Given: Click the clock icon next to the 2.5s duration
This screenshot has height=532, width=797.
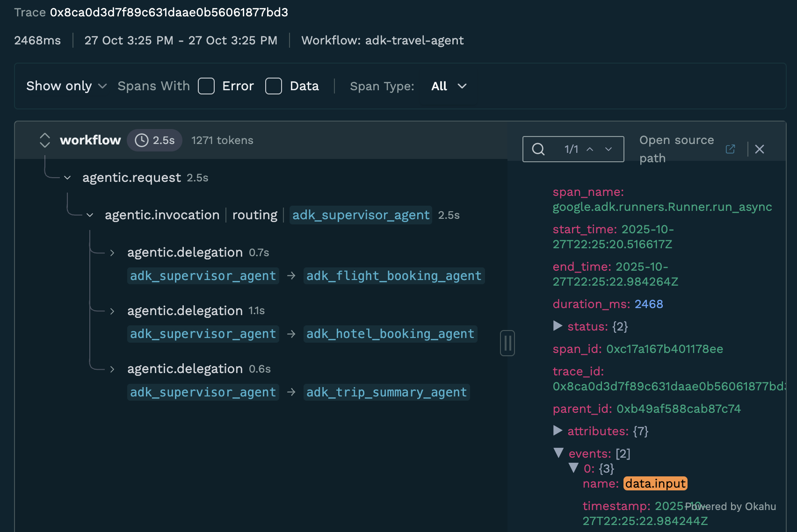Looking at the screenshot, I should [141, 140].
